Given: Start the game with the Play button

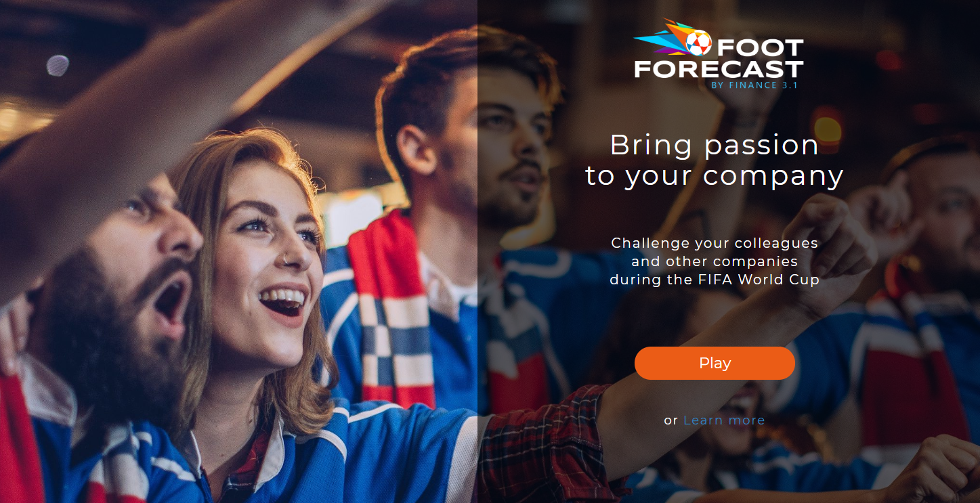Looking at the screenshot, I should 715,363.
